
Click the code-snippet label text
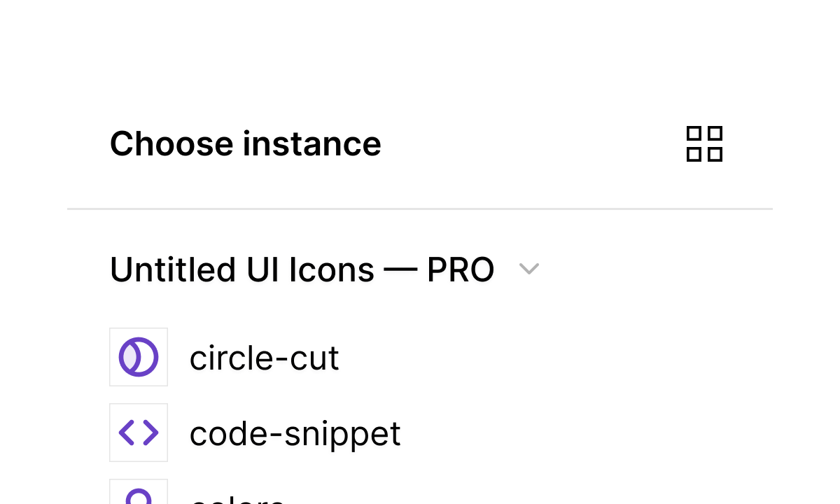[x=295, y=433]
